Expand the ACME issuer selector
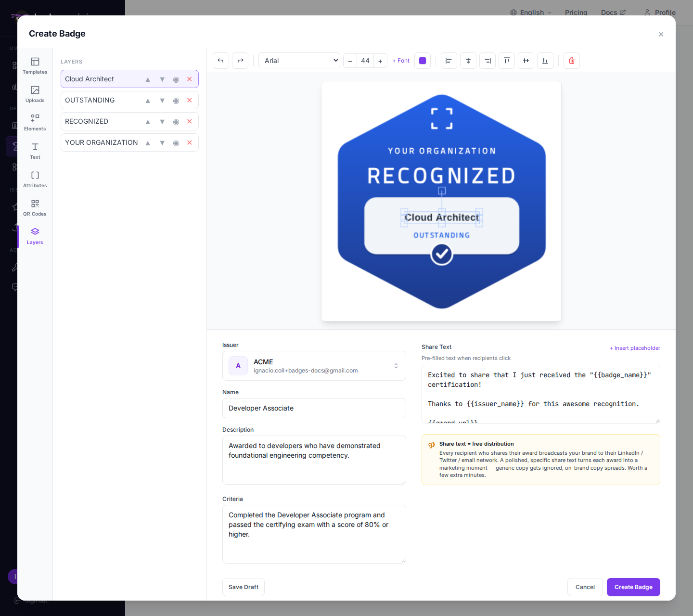693x616 pixels. [314, 366]
